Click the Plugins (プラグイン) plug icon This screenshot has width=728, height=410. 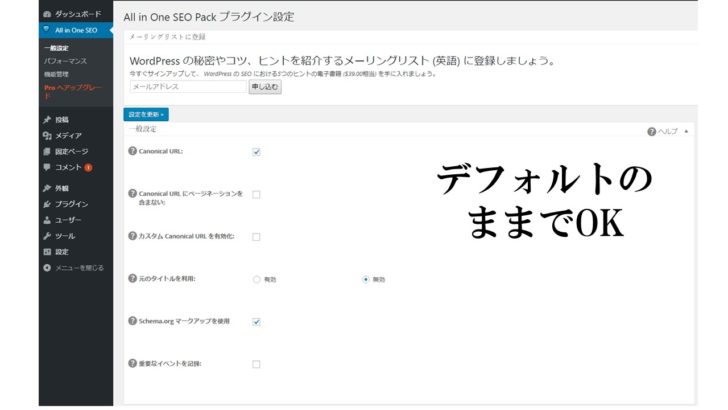click(x=47, y=204)
